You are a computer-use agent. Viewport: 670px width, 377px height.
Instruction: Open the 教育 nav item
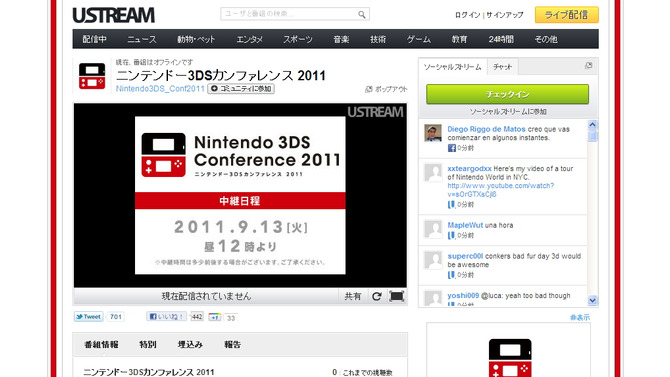pos(459,39)
